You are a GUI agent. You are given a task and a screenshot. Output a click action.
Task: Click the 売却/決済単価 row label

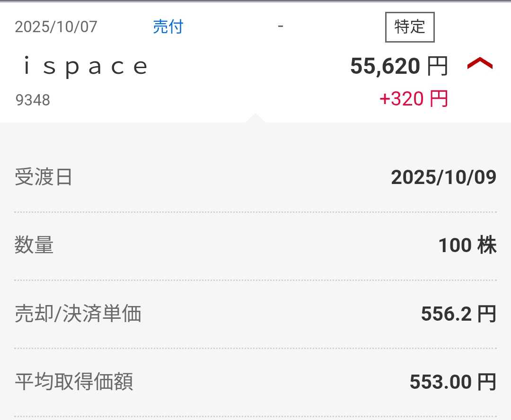pyautogui.click(x=78, y=314)
